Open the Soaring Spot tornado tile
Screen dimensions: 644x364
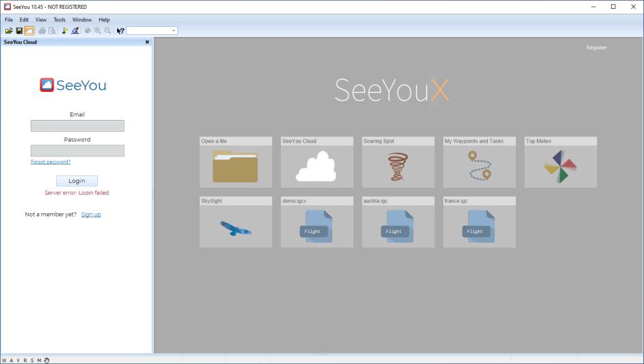click(399, 162)
